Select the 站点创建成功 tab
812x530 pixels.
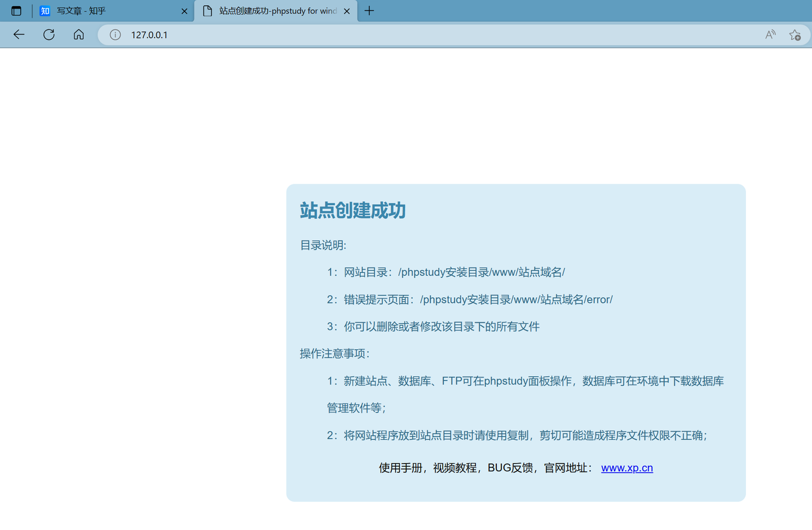(x=271, y=11)
